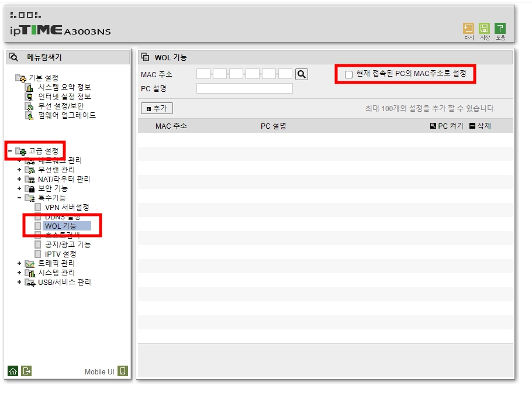Expand the 시스템 관리 node
Screen dimensions: 532x406
19,273
